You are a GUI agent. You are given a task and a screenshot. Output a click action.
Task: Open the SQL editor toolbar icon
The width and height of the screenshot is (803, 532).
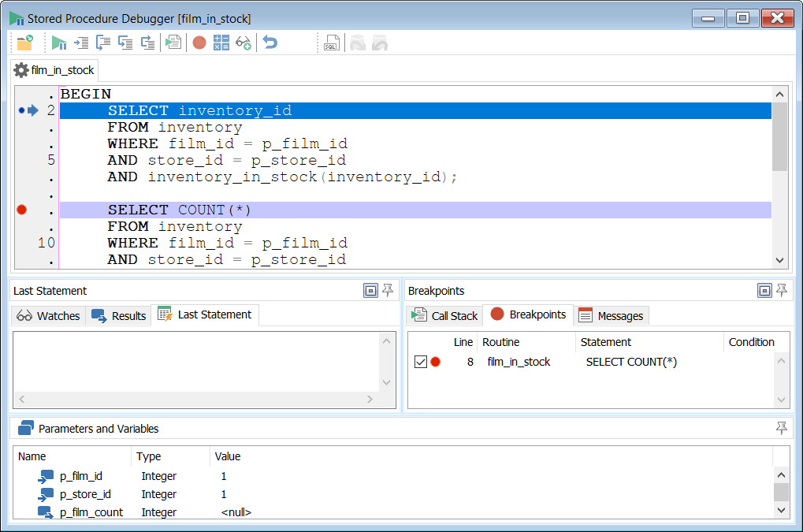click(332, 43)
